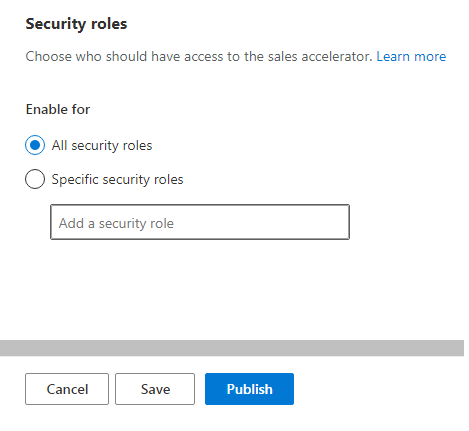This screenshot has width=469, height=431.
Task: Discard changes with the Cancel button
Action: 67,389
